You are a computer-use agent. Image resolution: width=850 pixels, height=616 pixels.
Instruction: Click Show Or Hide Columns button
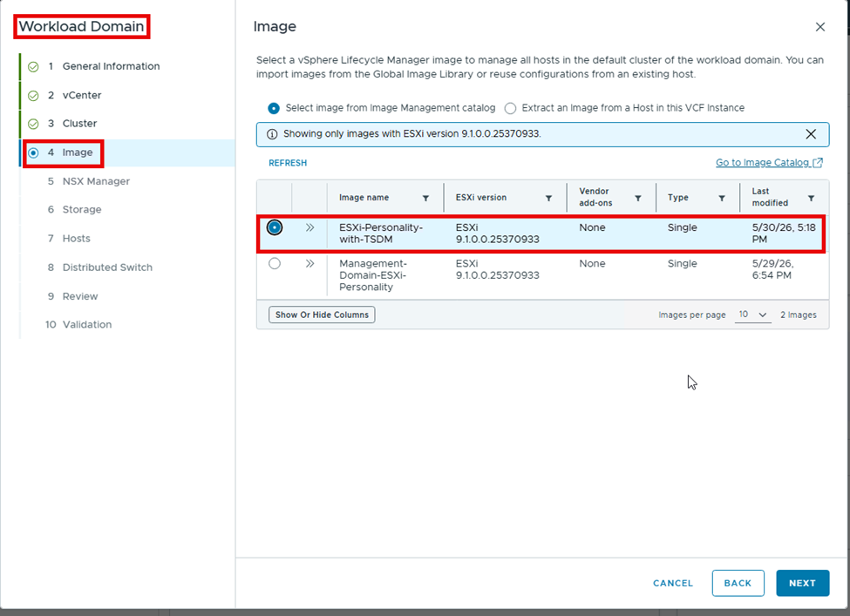pos(322,315)
